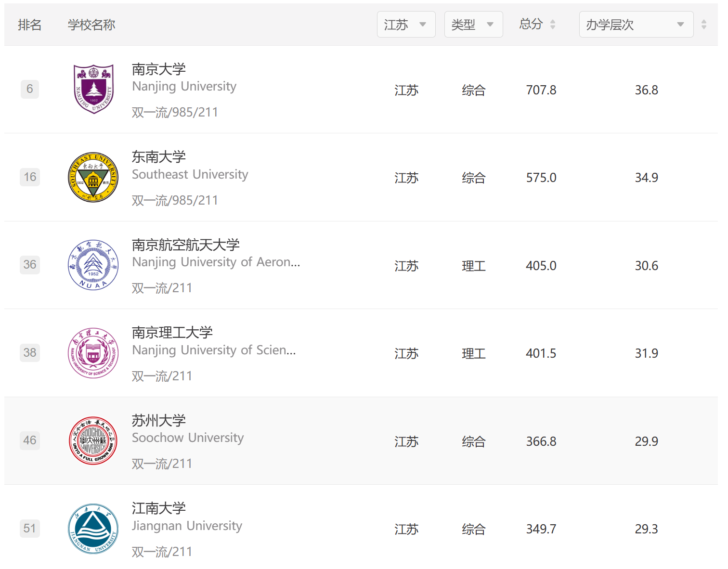The height and width of the screenshot is (569, 728).
Task: Click the Soochow University emblem
Action: [x=93, y=440]
